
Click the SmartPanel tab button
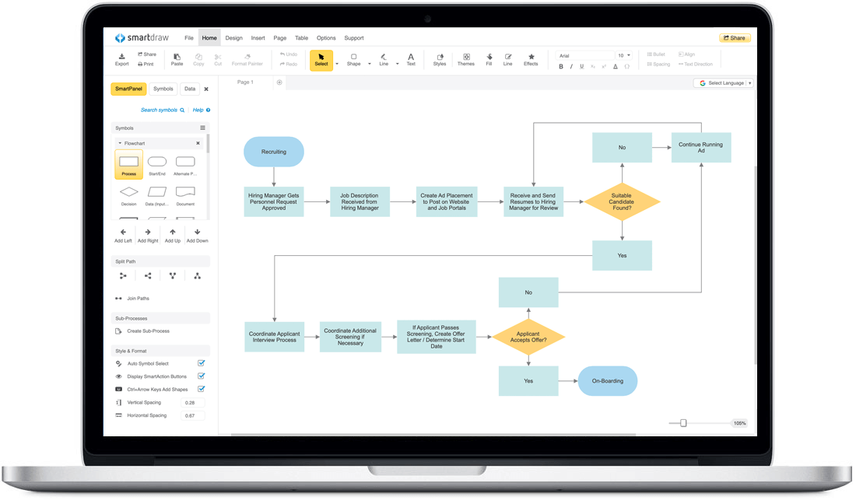pos(129,89)
